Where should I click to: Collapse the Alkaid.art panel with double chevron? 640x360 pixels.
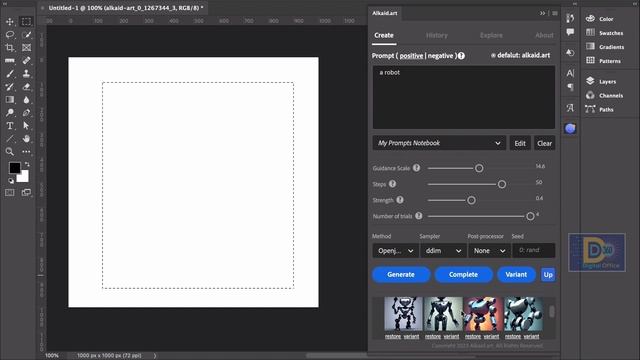pos(542,13)
